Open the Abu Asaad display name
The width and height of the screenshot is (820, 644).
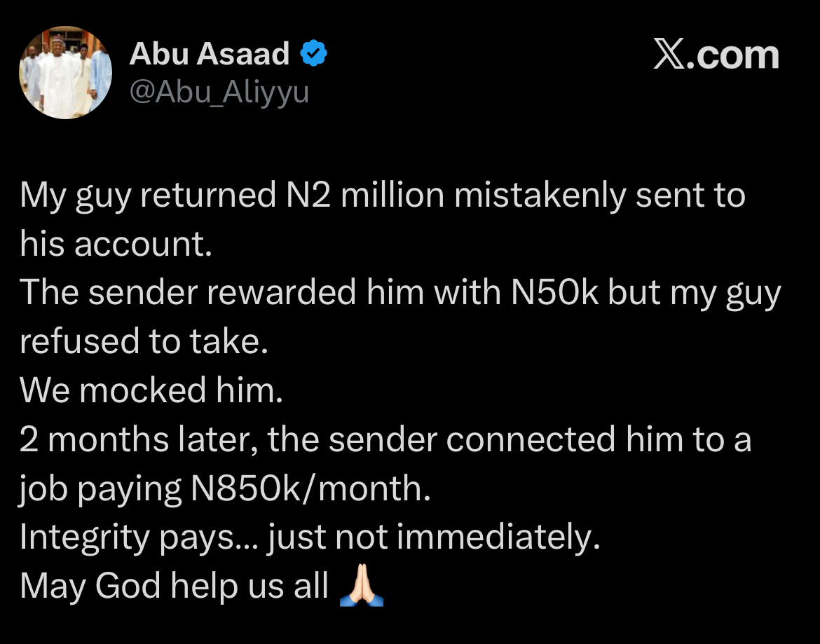pos(209,54)
